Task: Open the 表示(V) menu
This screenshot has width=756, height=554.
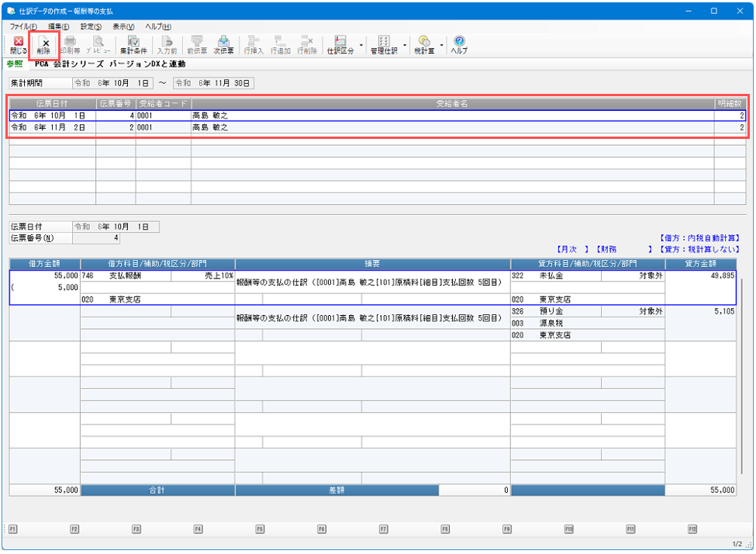Action: 123,26
